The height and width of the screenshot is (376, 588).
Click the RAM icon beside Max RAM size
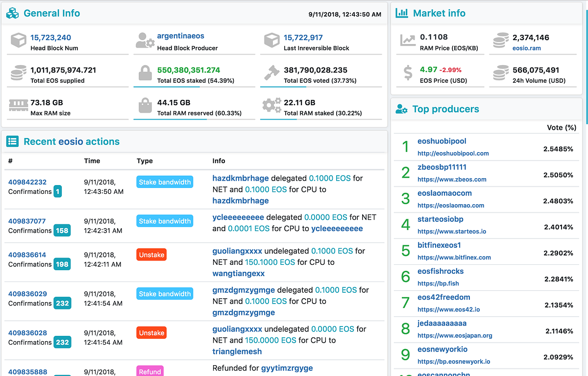(x=20, y=106)
